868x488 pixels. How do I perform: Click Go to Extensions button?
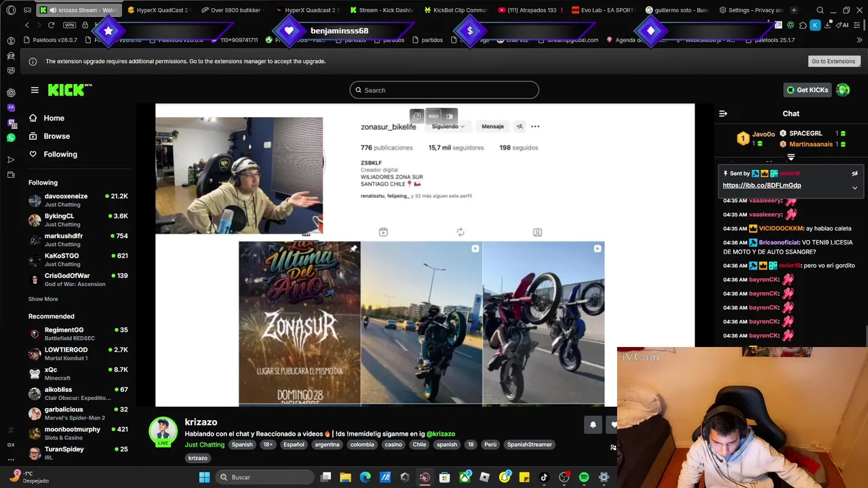tap(833, 61)
